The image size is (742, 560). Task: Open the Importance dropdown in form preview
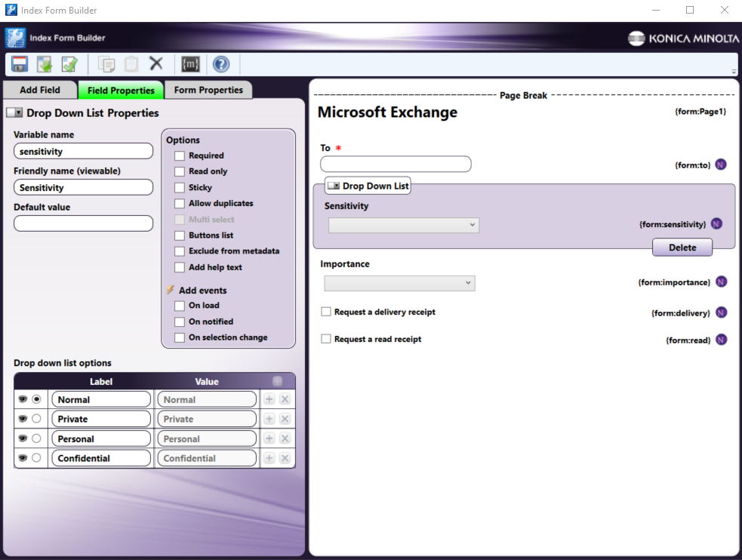(x=399, y=283)
